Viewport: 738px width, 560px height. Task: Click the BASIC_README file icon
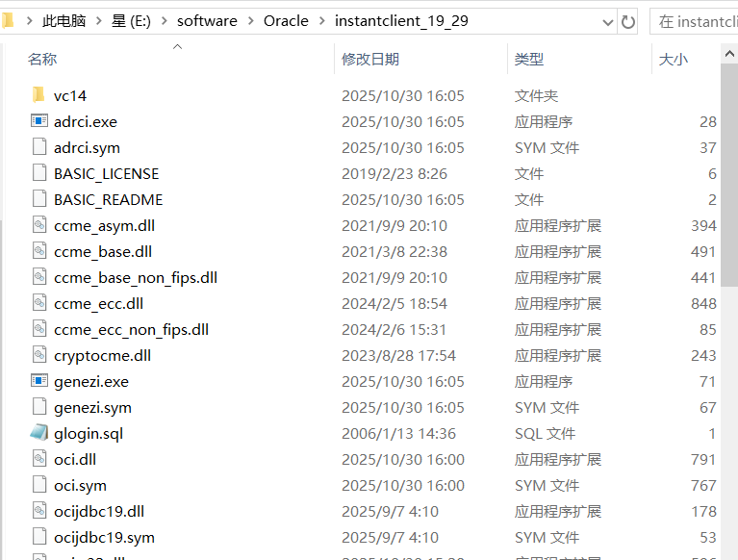(x=39, y=198)
